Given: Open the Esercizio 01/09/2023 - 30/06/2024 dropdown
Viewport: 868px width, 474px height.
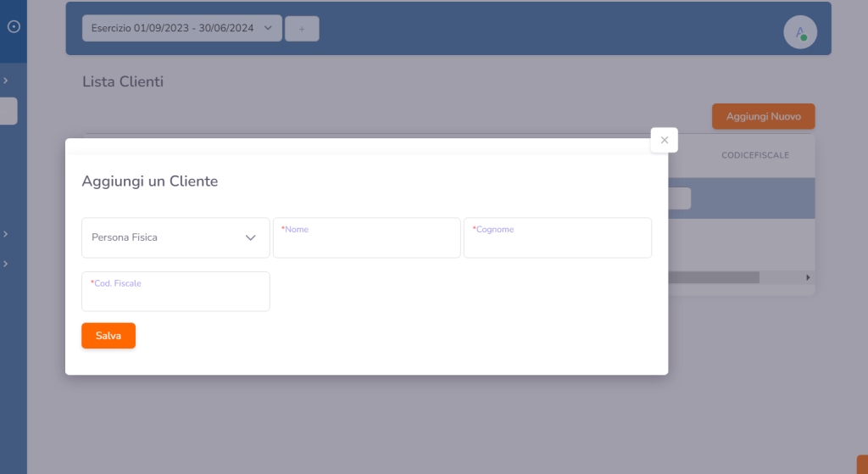Looking at the screenshot, I should tap(181, 28).
